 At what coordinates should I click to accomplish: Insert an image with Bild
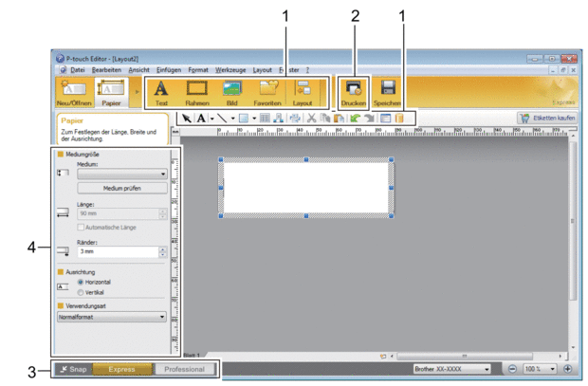(x=231, y=93)
